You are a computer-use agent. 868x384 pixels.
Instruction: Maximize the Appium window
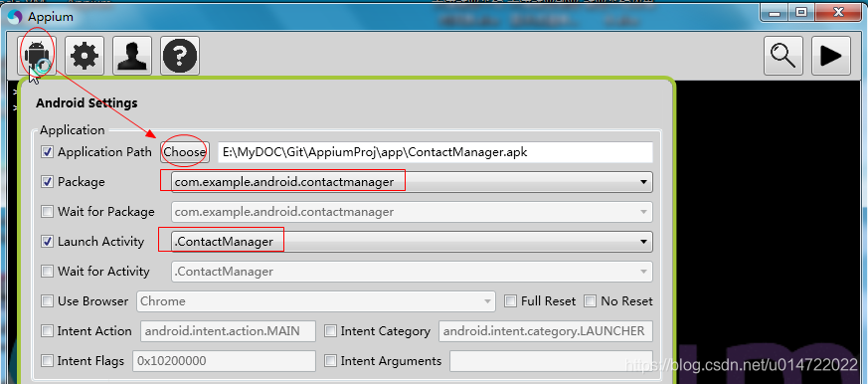click(800, 12)
